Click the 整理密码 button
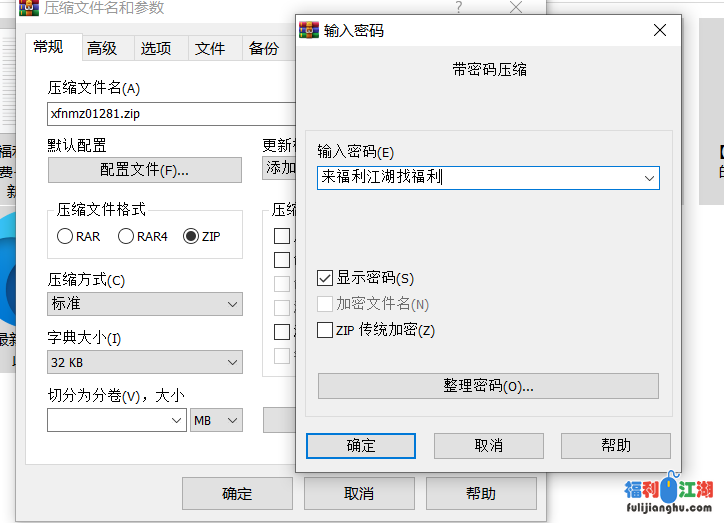 pyautogui.click(x=488, y=386)
